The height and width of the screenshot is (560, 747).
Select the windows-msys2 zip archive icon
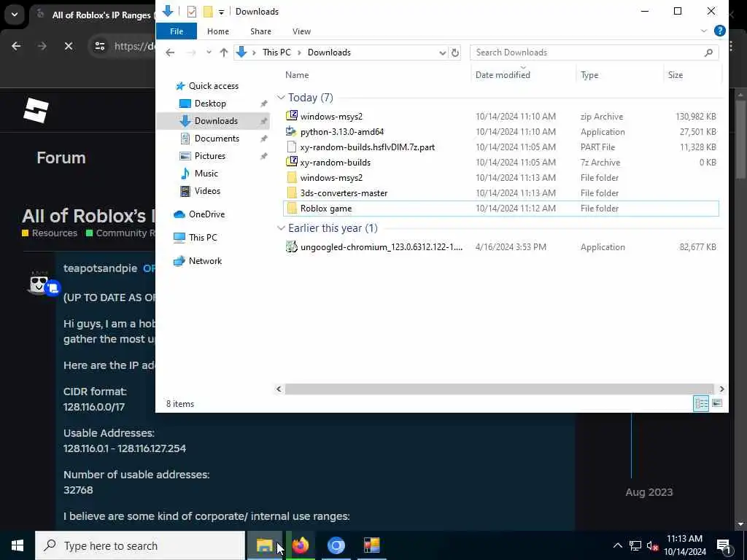pos(292,116)
